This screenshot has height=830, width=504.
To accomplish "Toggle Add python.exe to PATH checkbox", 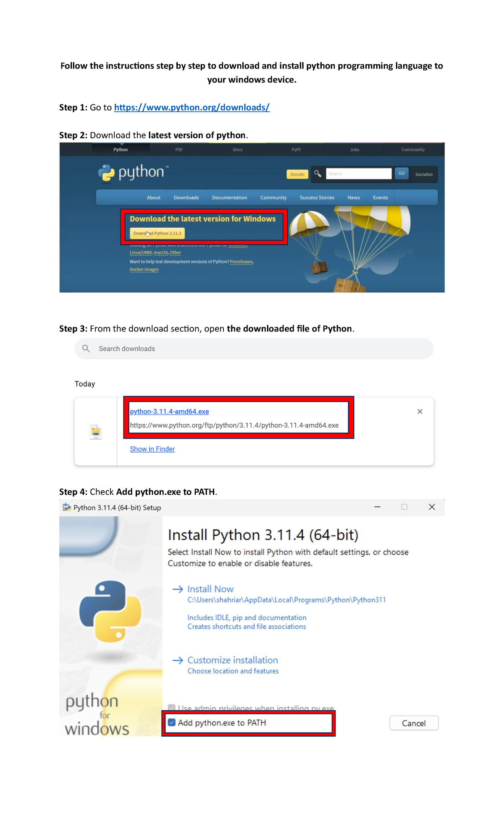I will click(x=172, y=722).
